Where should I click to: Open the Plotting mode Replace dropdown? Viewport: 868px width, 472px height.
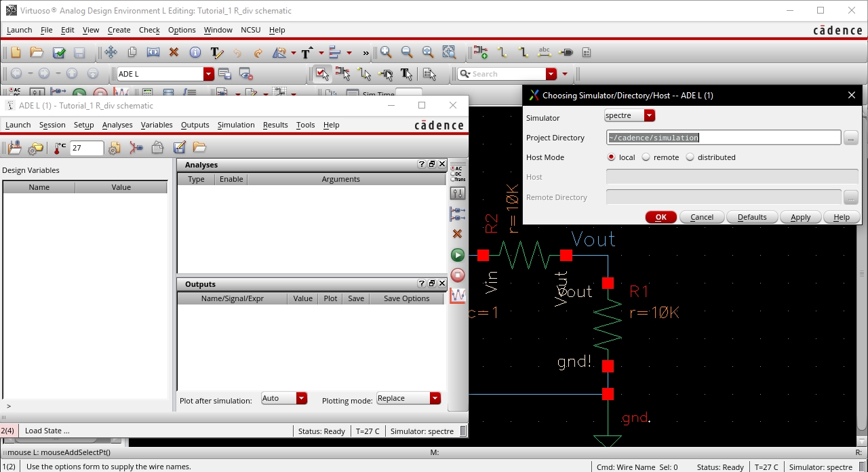(435, 398)
